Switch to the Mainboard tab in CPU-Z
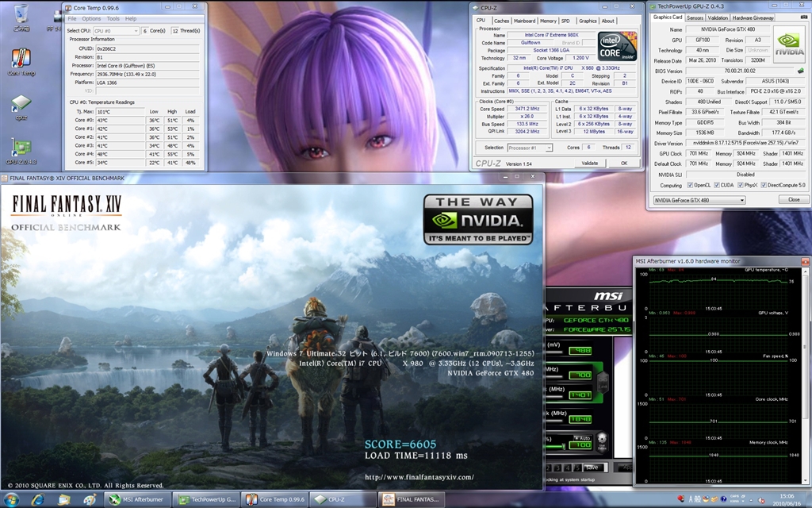 (x=524, y=21)
